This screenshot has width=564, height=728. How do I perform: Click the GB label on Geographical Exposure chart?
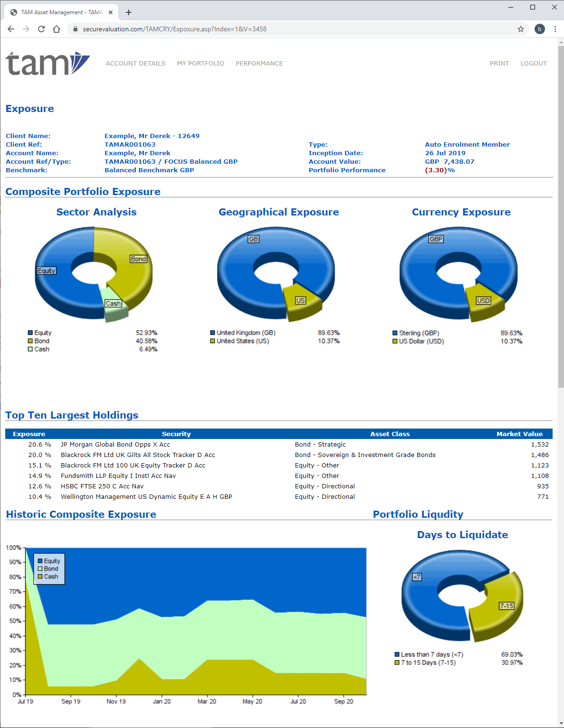(x=254, y=239)
